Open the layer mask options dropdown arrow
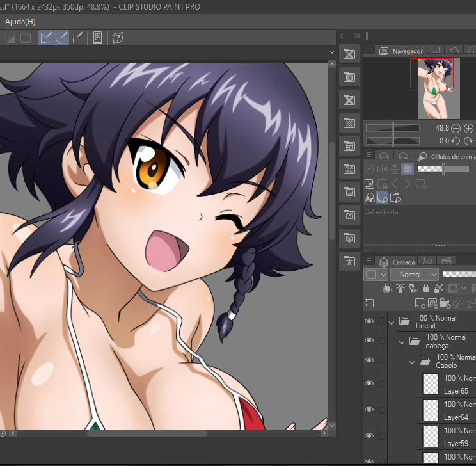Image resolution: width=476 pixels, height=466 pixels. (464, 288)
